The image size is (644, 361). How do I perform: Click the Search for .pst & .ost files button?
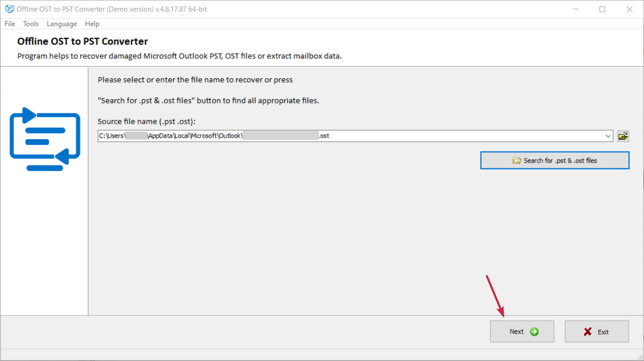[x=555, y=160]
